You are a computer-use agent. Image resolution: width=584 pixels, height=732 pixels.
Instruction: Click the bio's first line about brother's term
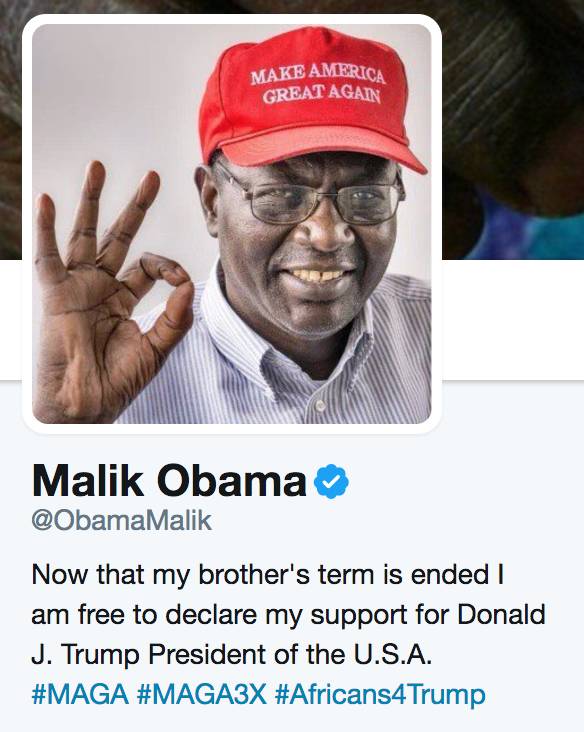pyautogui.click(x=268, y=575)
